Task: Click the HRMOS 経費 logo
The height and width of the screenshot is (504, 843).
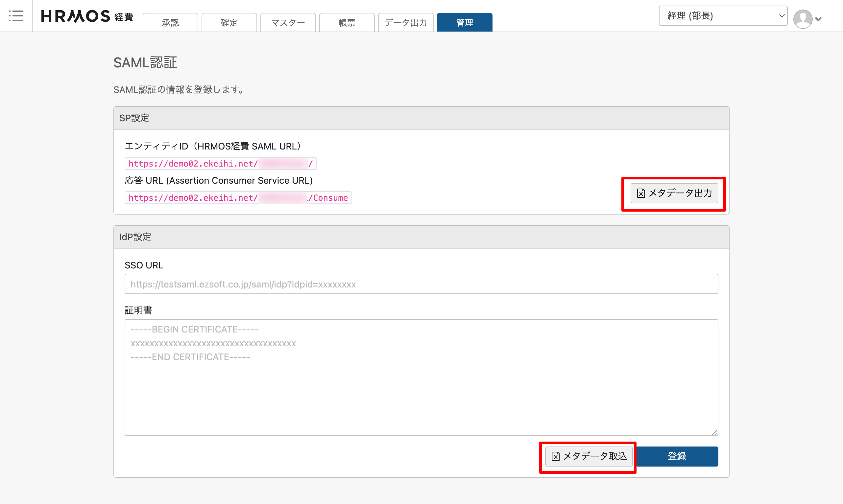Action: [87, 16]
